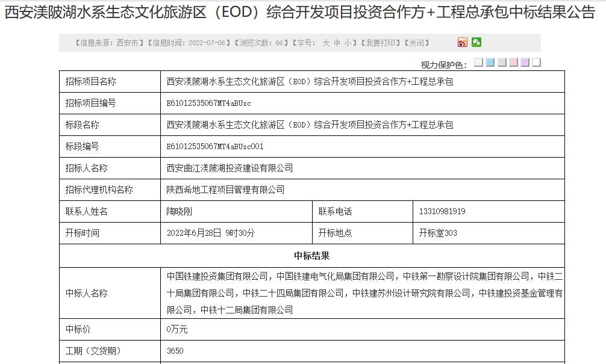
Task: Click the project code E61012535067MT4aBUxc cell
Action: pyautogui.click(x=208, y=103)
